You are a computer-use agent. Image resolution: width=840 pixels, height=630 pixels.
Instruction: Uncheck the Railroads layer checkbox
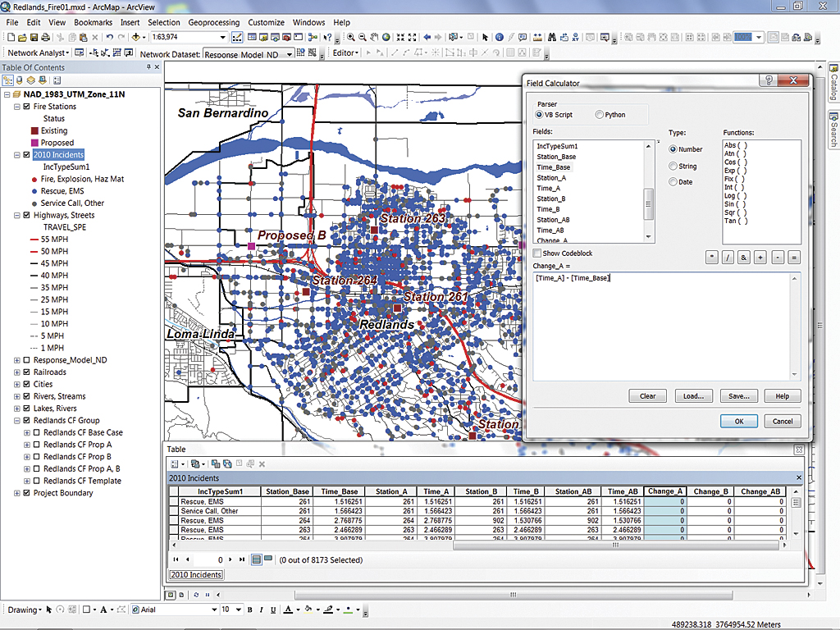[x=27, y=372]
